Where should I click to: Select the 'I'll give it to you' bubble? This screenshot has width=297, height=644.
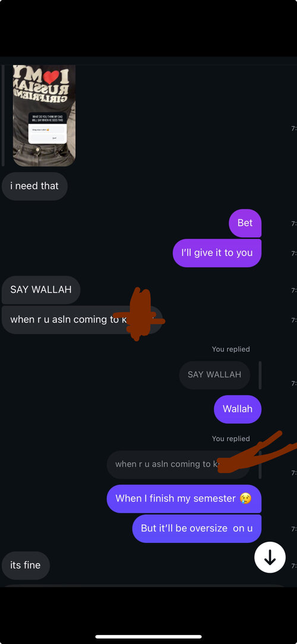(217, 252)
